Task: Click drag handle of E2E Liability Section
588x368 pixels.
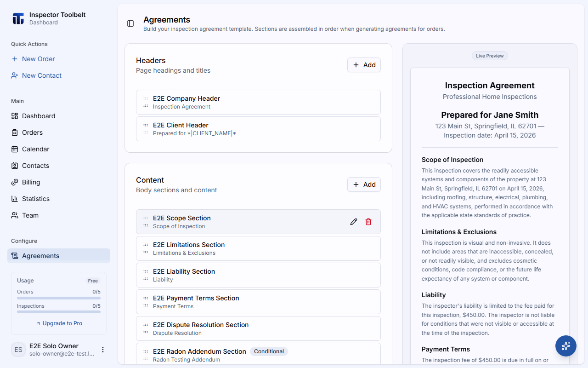Action: coord(146,275)
